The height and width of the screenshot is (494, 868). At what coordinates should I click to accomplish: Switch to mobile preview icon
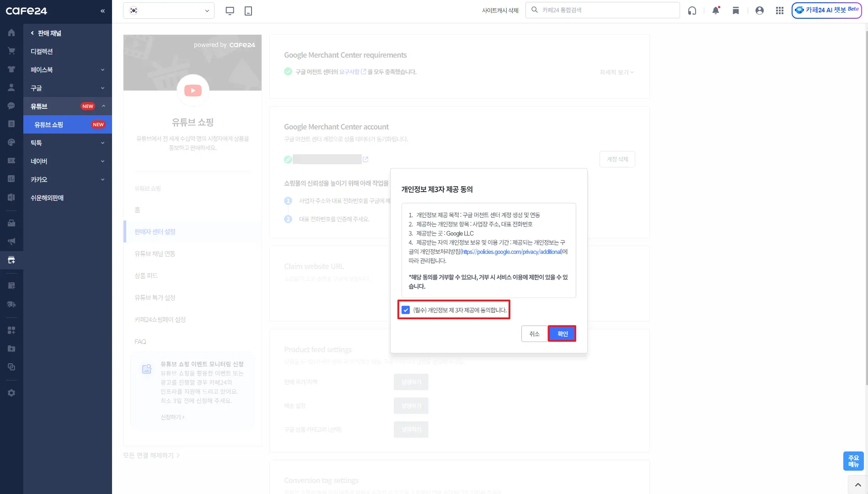[x=248, y=11]
